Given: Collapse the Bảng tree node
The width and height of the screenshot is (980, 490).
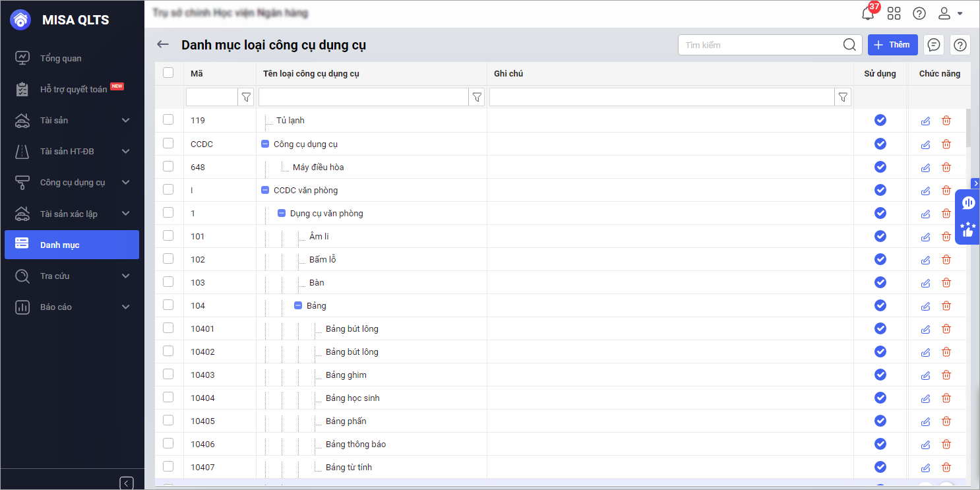Looking at the screenshot, I should tap(298, 305).
